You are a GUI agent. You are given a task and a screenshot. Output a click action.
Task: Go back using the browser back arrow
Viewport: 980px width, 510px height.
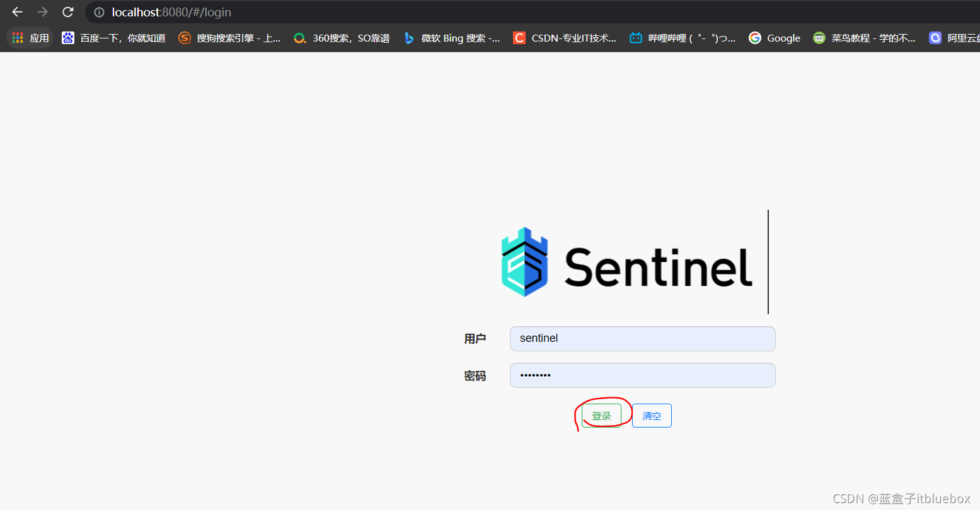[17, 12]
